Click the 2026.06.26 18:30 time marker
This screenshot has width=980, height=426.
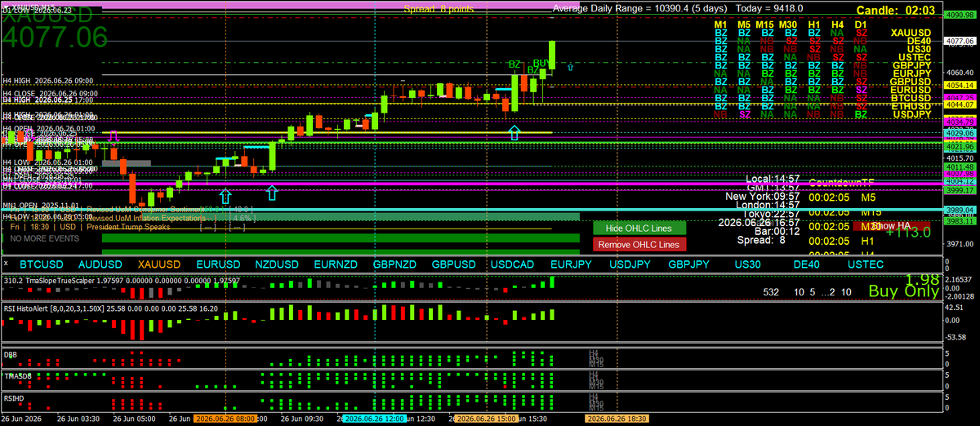coord(616,419)
